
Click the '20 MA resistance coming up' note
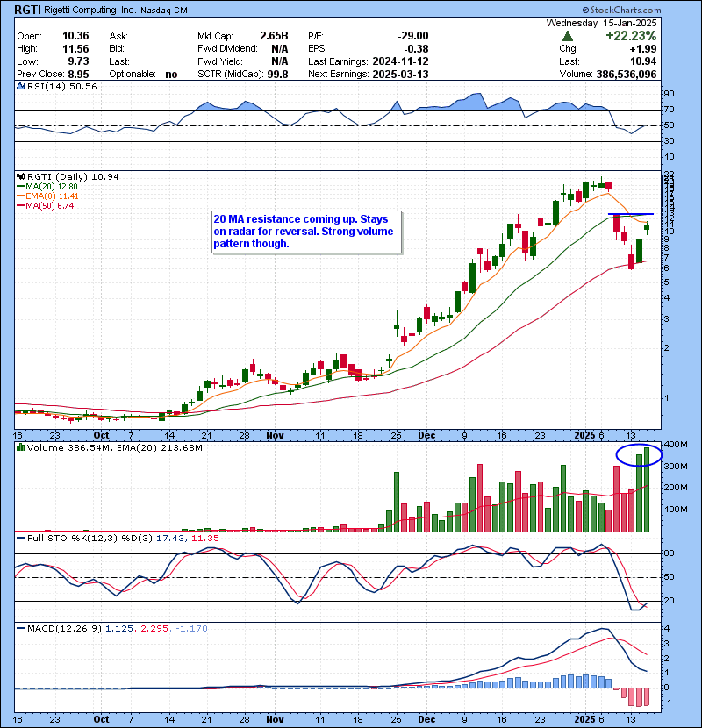pyautogui.click(x=306, y=232)
